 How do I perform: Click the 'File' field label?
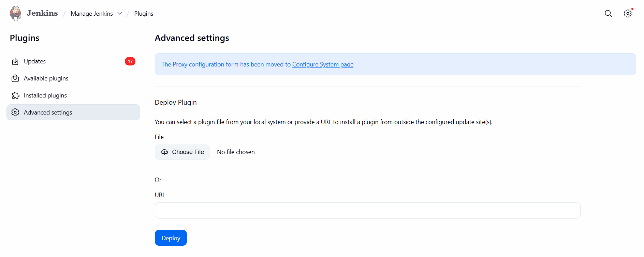coord(159,137)
